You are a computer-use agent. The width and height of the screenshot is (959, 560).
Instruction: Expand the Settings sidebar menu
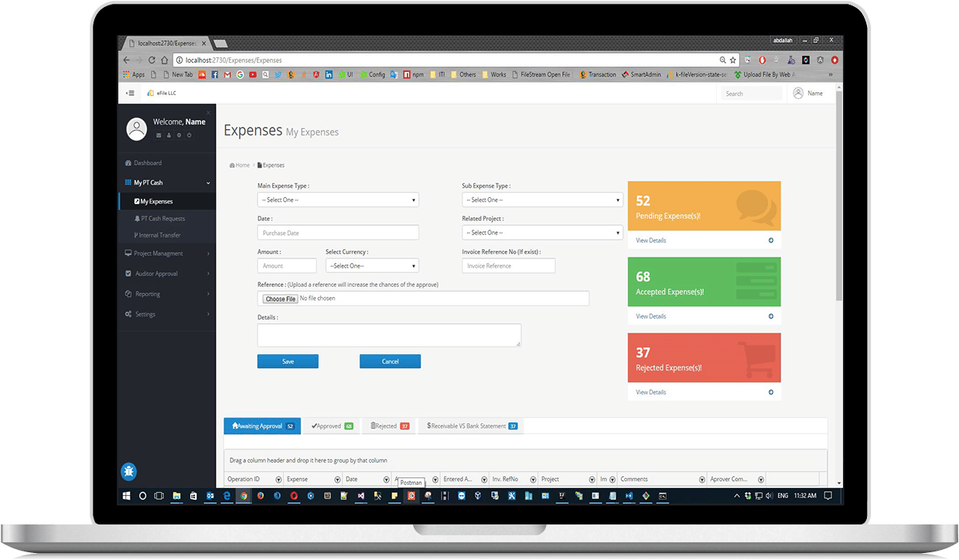point(167,314)
